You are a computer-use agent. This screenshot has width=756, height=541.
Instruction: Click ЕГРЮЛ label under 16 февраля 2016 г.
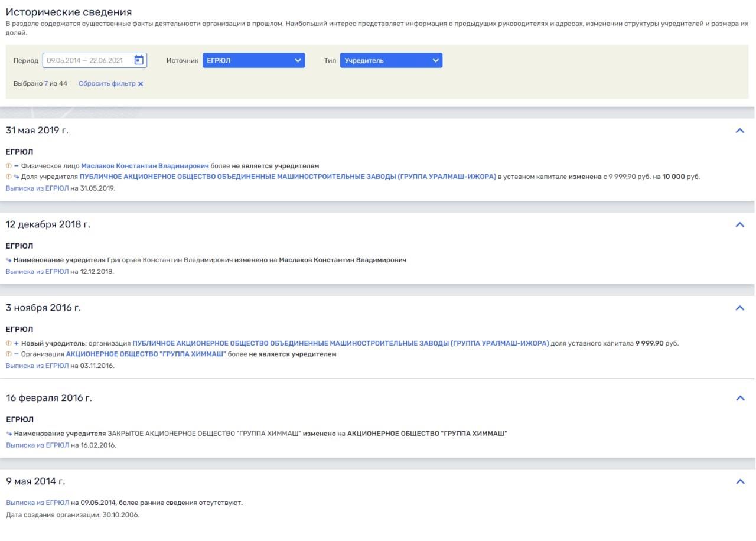click(x=19, y=419)
